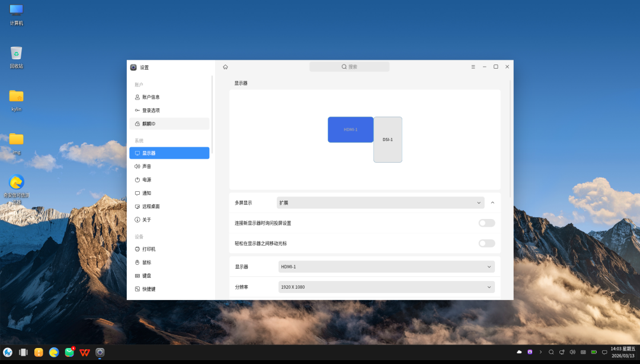This screenshot has width=640, height=364.
Task: Launch the browser icon in taskbar
Action: [54, 352]
